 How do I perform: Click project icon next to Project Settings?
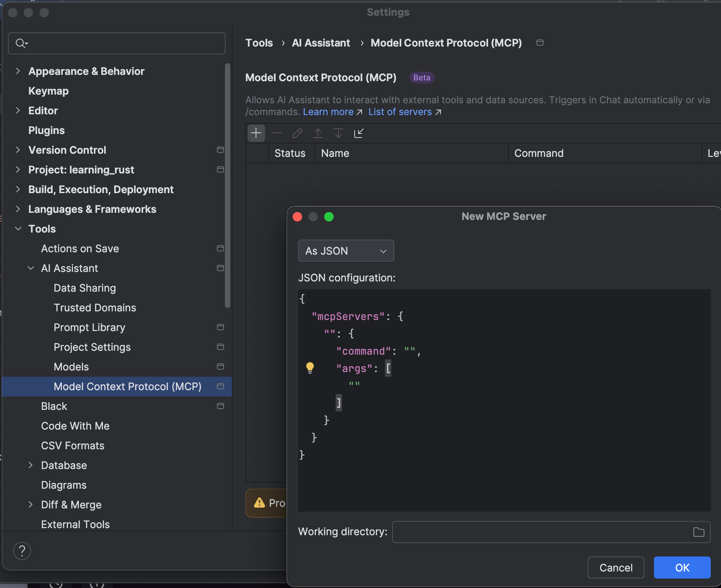tap(220, 347)
